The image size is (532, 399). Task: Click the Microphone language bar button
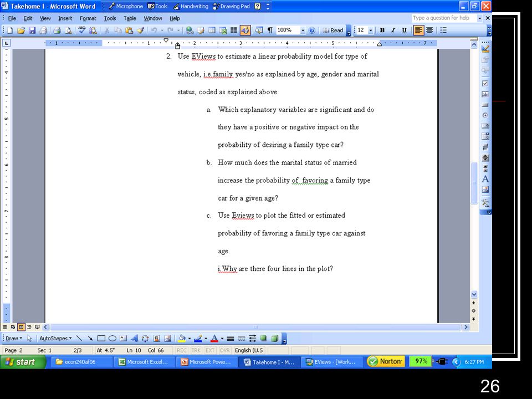pyautogui.click(x=126, y=6)
